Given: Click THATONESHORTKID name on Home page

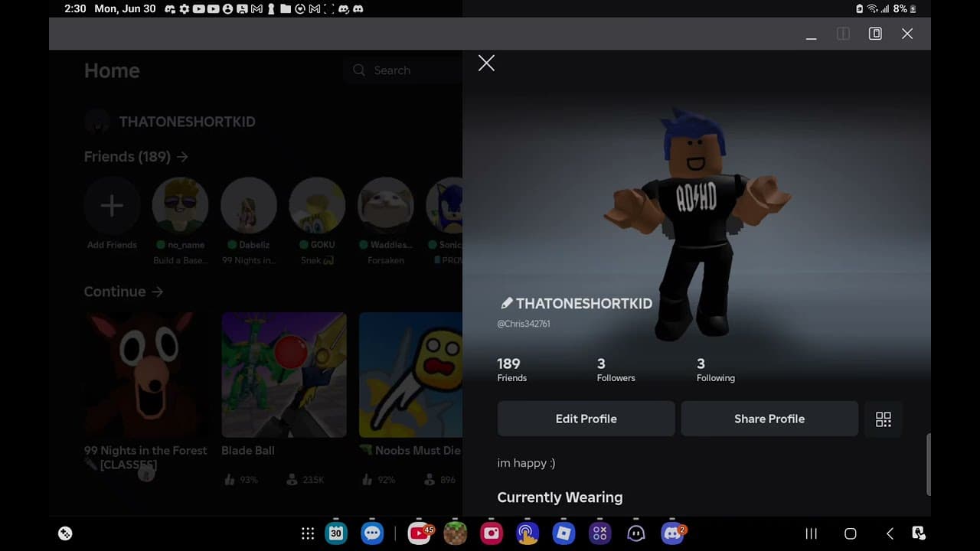Looking at the screenshot, I should coord(188,122).
